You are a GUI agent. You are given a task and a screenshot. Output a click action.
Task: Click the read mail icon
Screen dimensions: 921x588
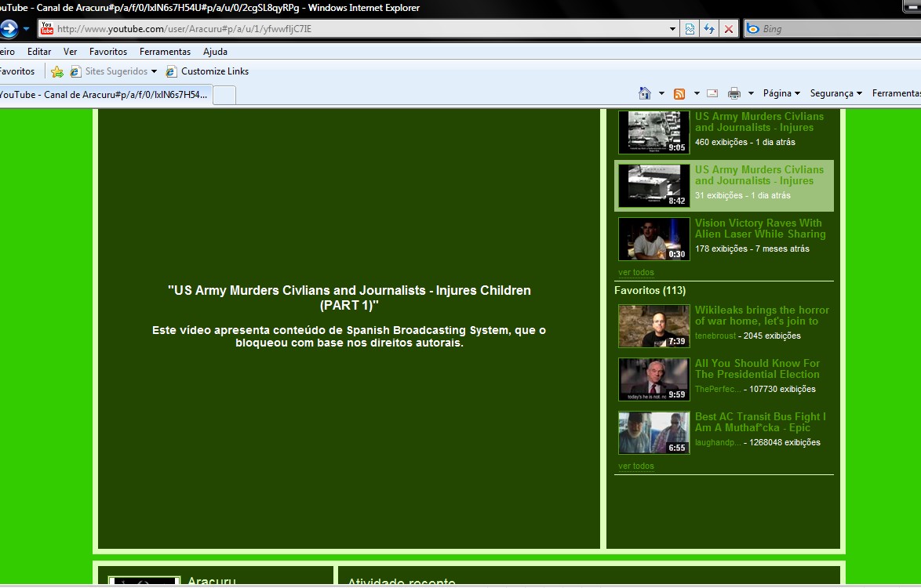click(712, 93)
